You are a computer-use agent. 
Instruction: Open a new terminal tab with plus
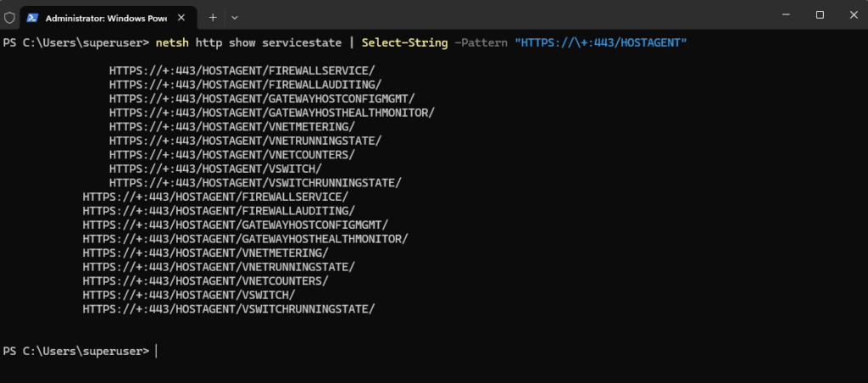coord(213,18)
